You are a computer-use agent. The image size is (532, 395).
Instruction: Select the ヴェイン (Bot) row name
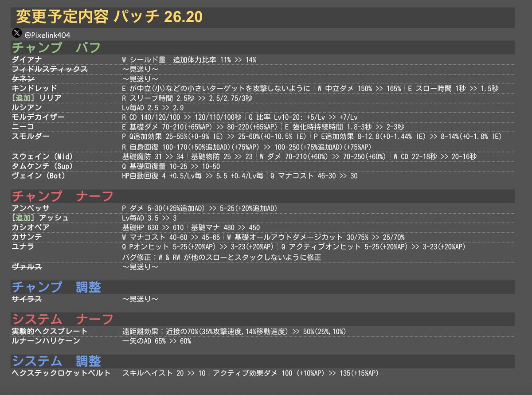coord(38,176)
